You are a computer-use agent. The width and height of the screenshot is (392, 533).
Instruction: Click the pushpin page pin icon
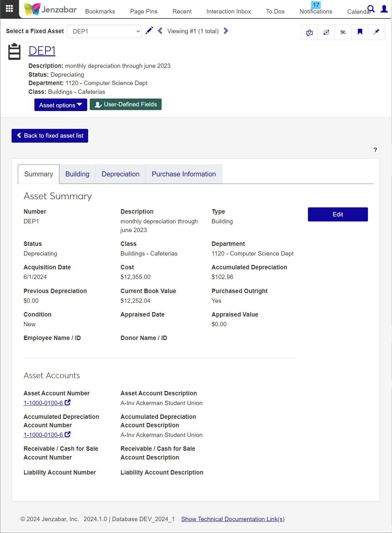[376, 32]
